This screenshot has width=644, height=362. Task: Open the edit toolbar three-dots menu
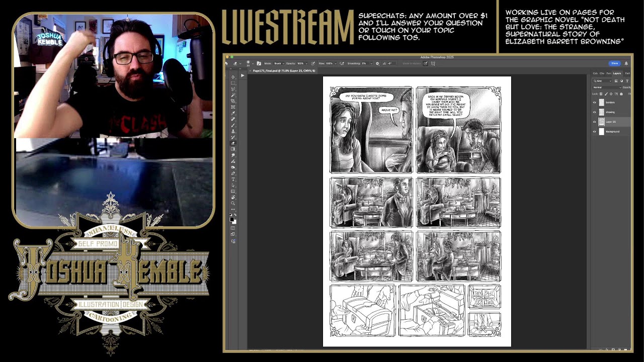(x=233, y=209)
